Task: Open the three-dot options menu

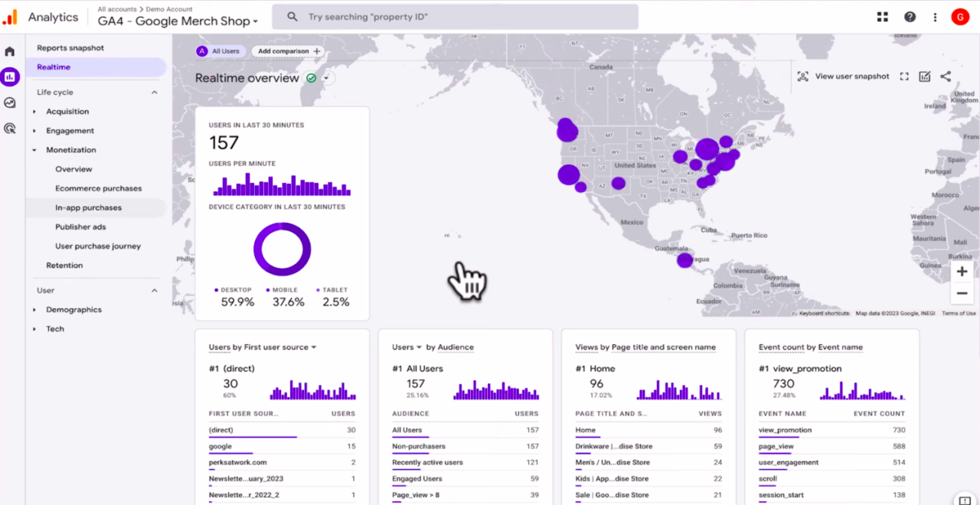Action: click(936, 16)
